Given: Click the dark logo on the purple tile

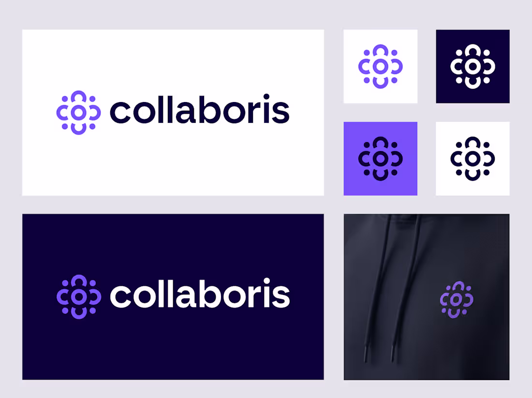Looking at the screenshot, I should point(380,159).
